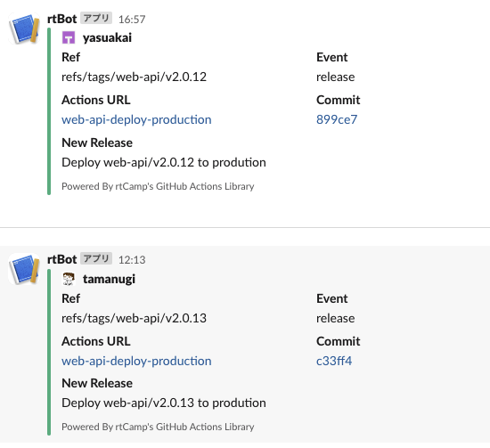490x448 pixels.
Task: Click the rtCamp footer in the first attachment
Action: [158, 186]
